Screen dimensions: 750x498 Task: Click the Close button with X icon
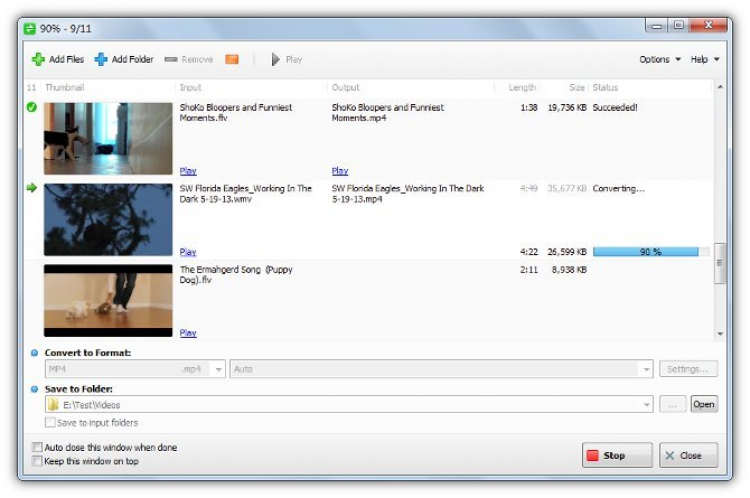(x=688, y=455)
